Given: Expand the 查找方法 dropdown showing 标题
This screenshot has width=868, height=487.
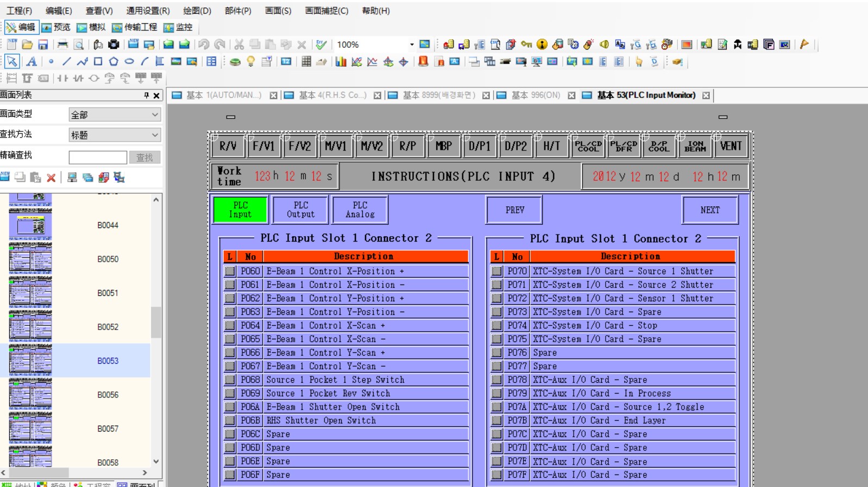Looking at the screenshot, I should (x=115, y=135).
